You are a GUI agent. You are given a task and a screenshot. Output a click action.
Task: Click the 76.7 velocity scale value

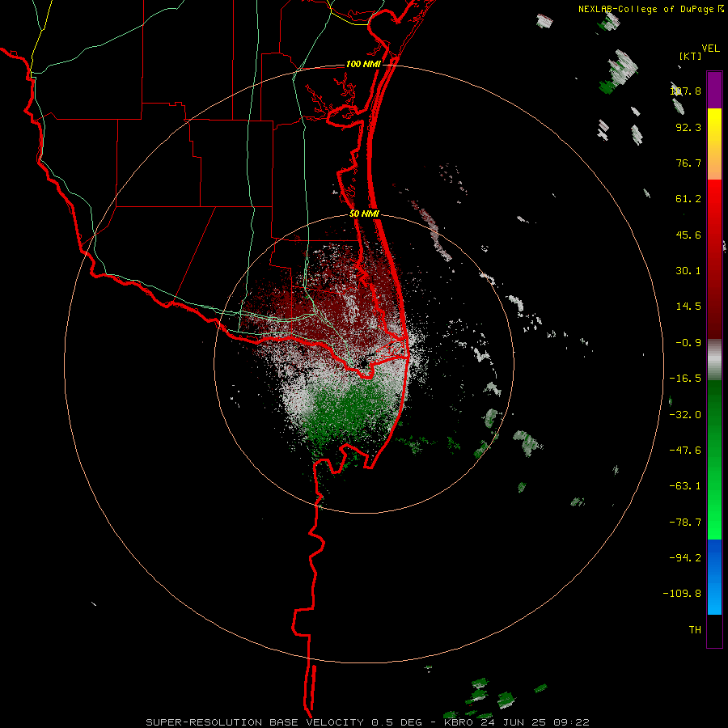tap(688, 163)
